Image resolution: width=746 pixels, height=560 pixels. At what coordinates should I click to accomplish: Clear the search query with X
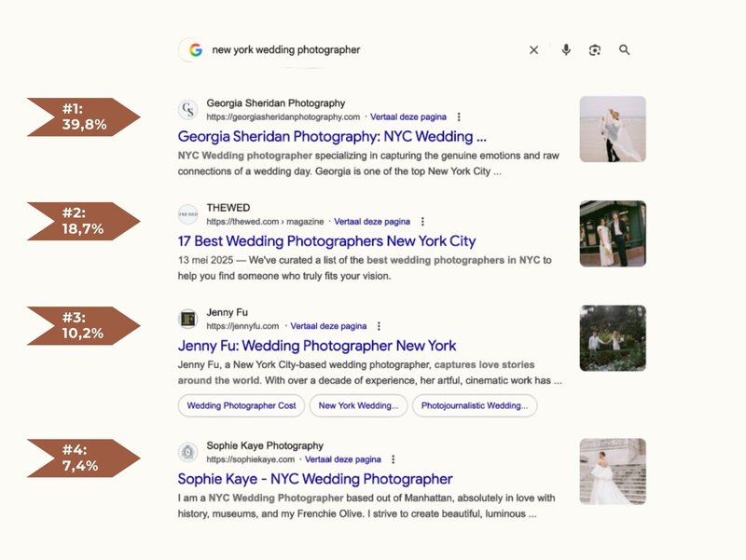coord(533,50)
